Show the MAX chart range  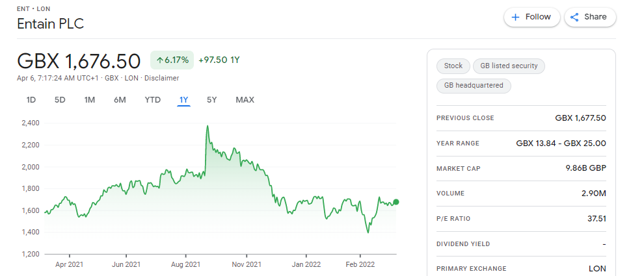[245, 99]
